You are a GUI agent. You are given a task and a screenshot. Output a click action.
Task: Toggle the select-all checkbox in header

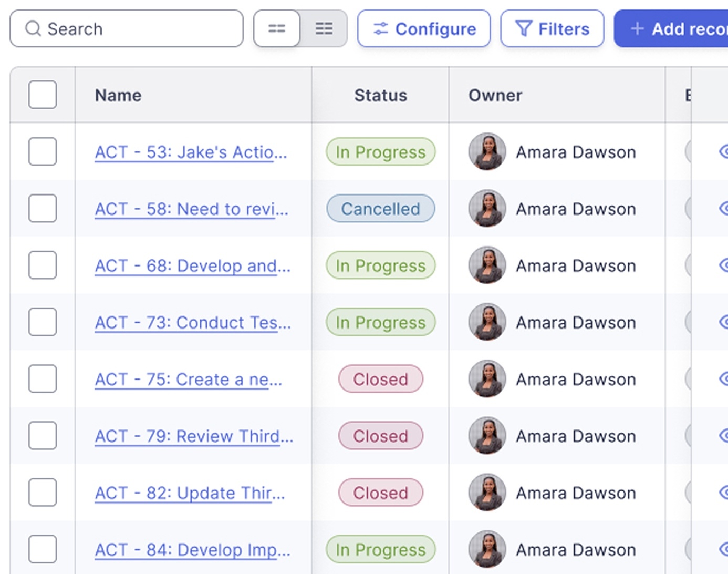43,95
